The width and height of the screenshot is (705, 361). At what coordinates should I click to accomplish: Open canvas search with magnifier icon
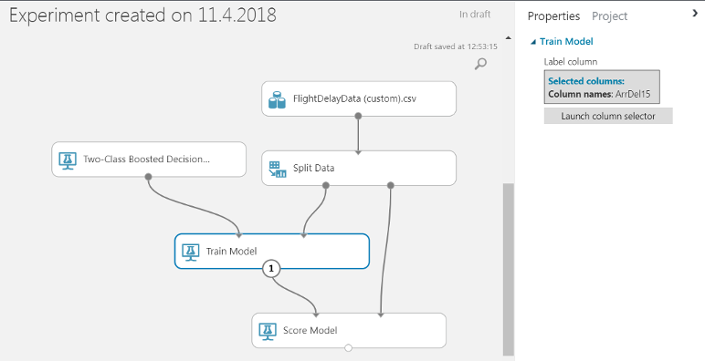pyautogui.click(x=481, y=64)
